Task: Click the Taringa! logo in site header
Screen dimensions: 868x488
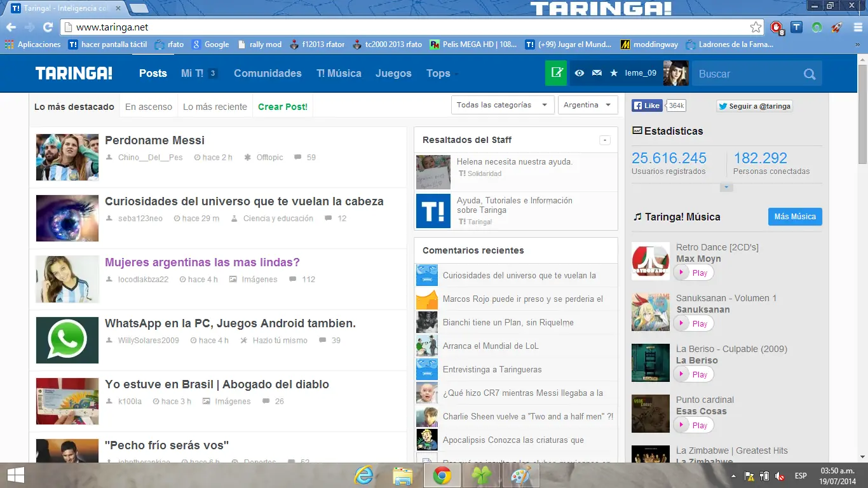Action: click(x=74, y=73)
